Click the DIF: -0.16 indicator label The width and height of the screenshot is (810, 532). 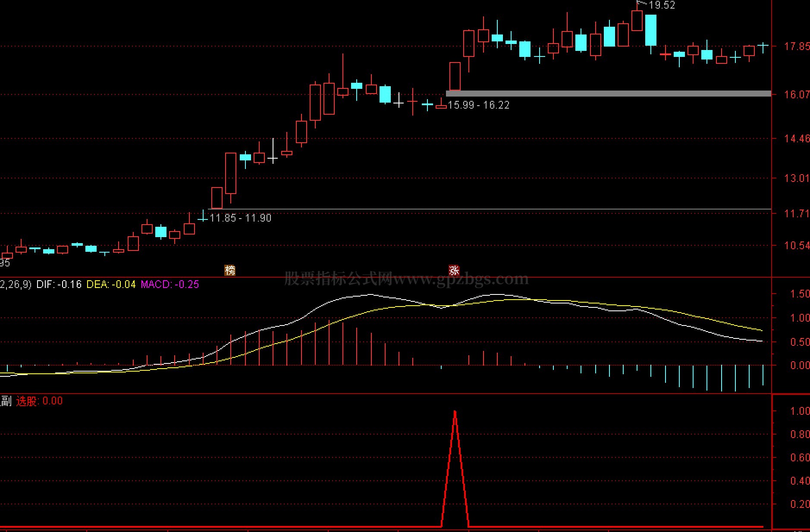click(x=59, y=285)
